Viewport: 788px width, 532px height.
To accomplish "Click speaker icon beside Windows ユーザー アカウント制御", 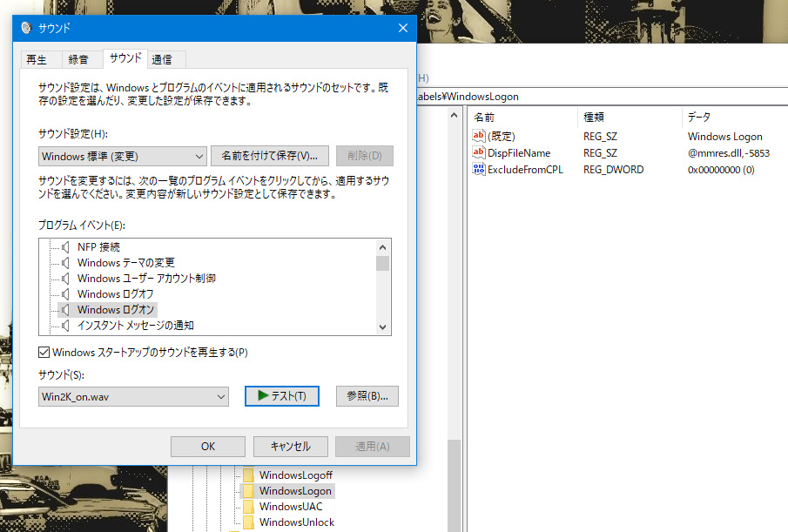I will point(65,279).
